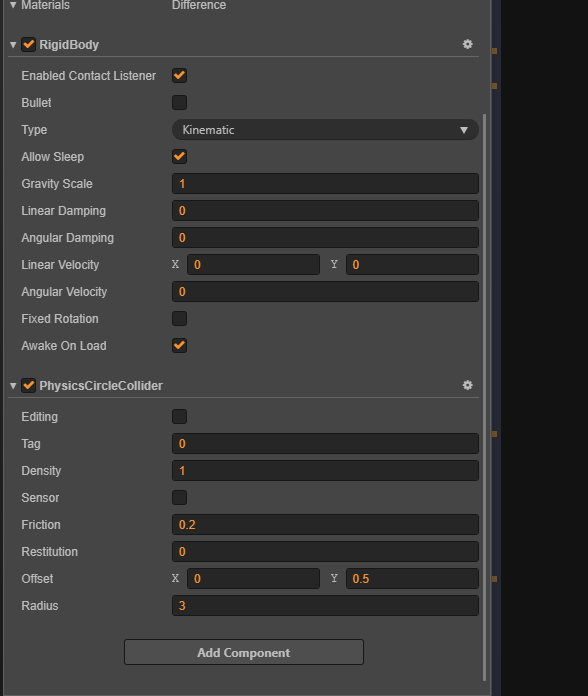588x696 pixels.
Task: Open the Type dropdown showing Kinematic
Action: click(x=325, y=130)
